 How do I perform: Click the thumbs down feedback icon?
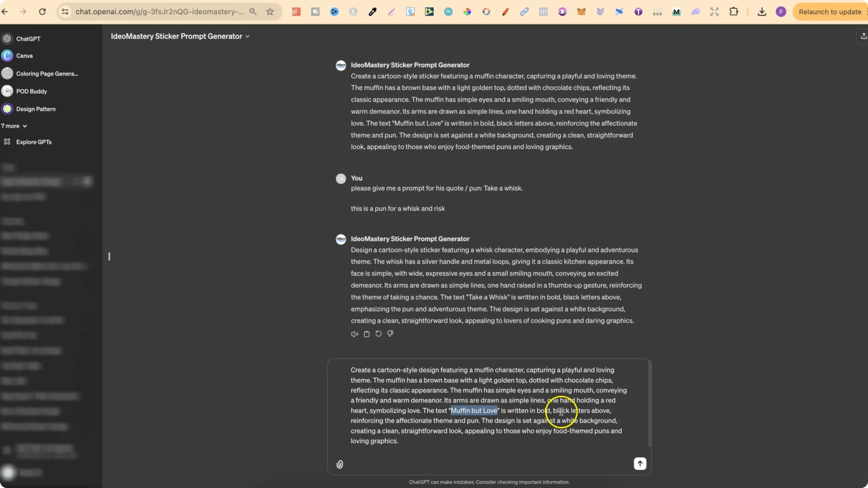pos(390,334)
